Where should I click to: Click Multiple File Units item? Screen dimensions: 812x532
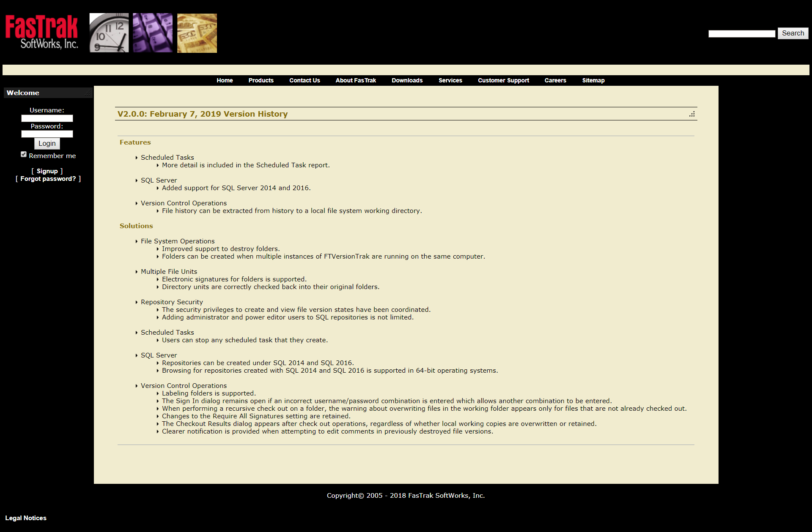(169, 272)
